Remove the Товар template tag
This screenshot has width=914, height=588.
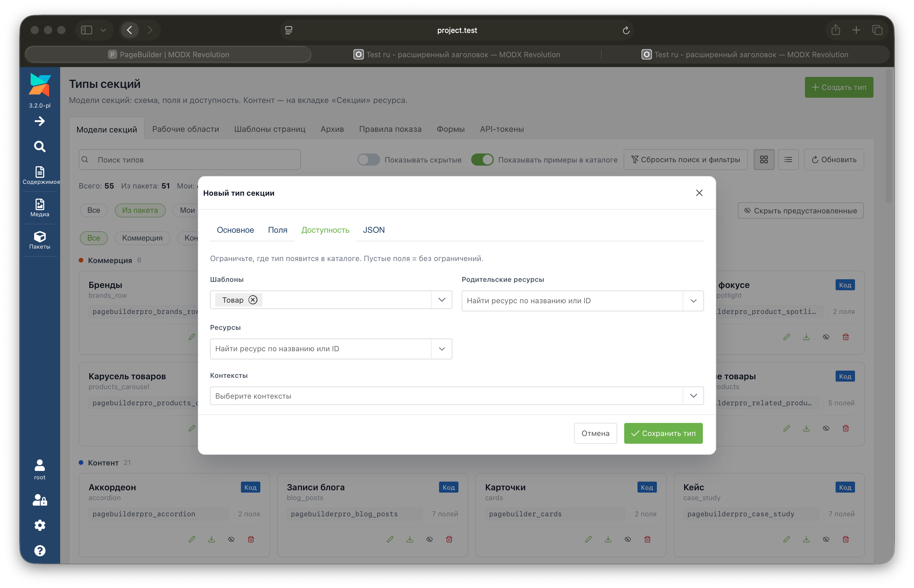(x=253, y=300)
